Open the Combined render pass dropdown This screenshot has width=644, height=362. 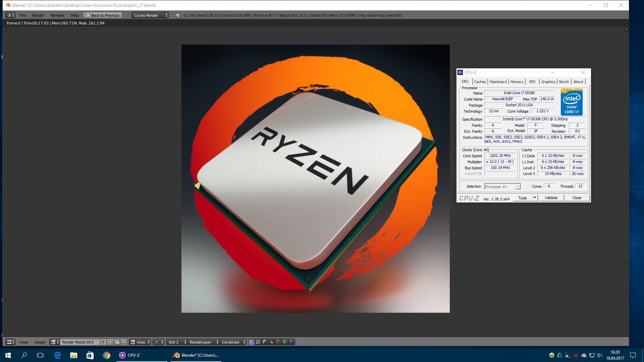click(233, 342)
